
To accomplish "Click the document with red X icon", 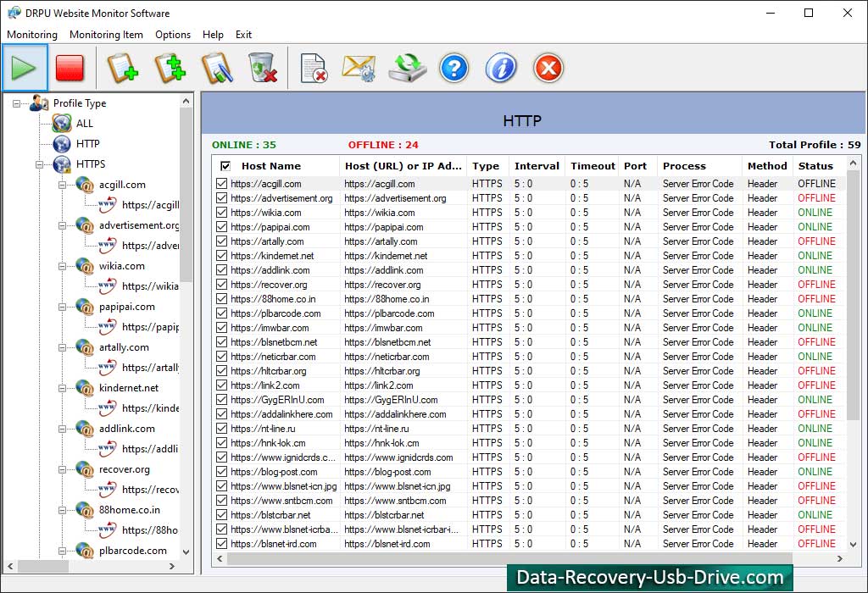I will (314, 68).
